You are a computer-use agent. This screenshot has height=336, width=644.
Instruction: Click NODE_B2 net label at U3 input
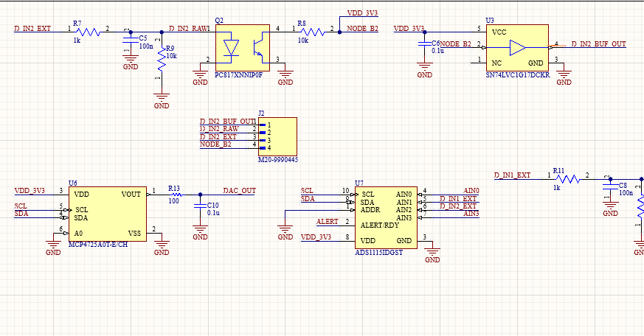point(455,44)
